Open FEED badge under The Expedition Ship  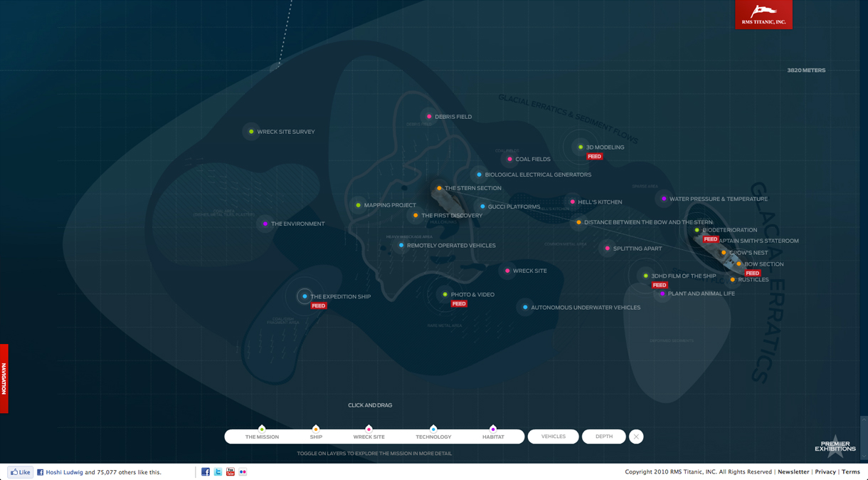pyautogui.click(x=318, y=306)
